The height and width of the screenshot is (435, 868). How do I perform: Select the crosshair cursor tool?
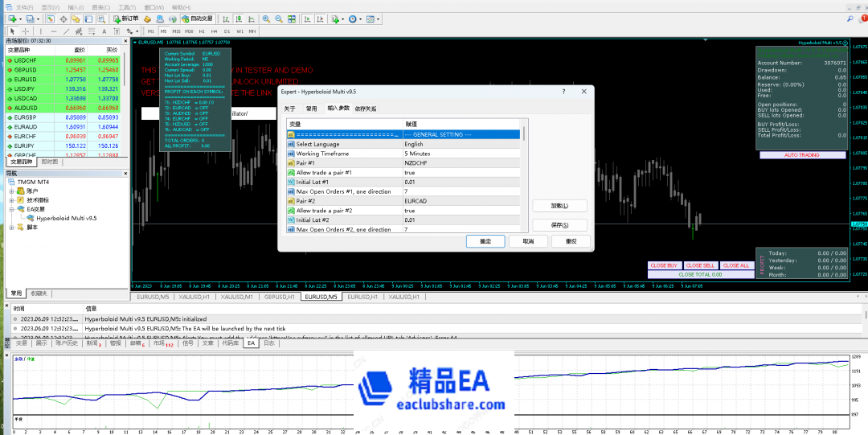26,31
